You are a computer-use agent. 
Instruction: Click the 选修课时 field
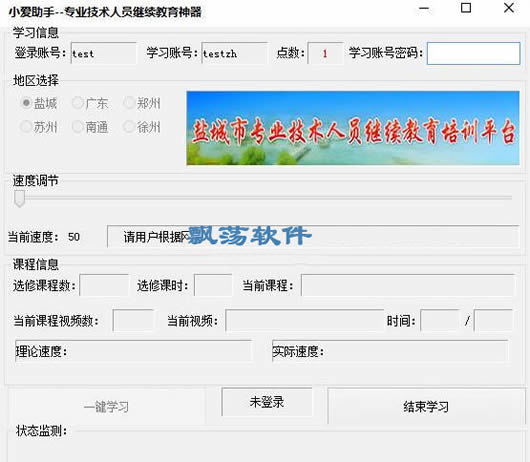tap(213, 285)
